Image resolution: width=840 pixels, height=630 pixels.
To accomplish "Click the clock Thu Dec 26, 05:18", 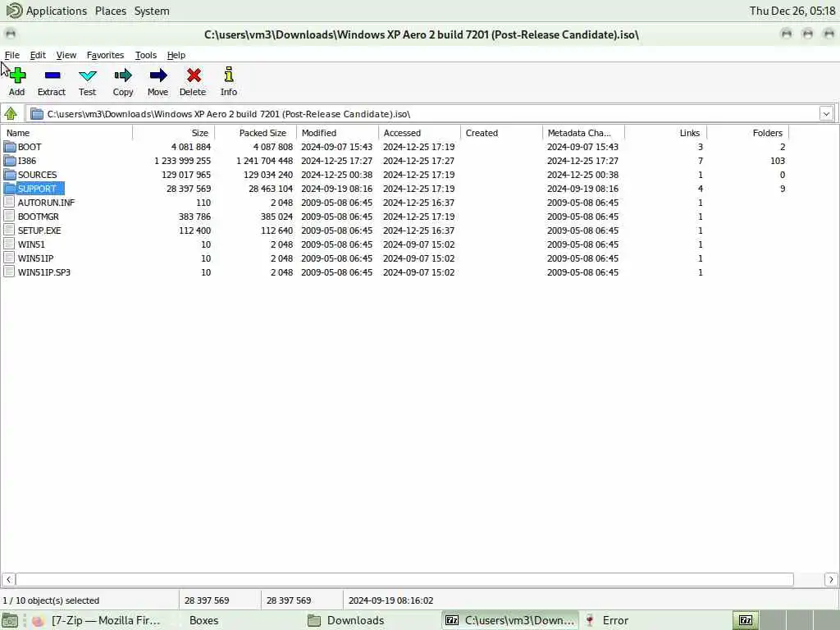I will (x=792, y=11).
